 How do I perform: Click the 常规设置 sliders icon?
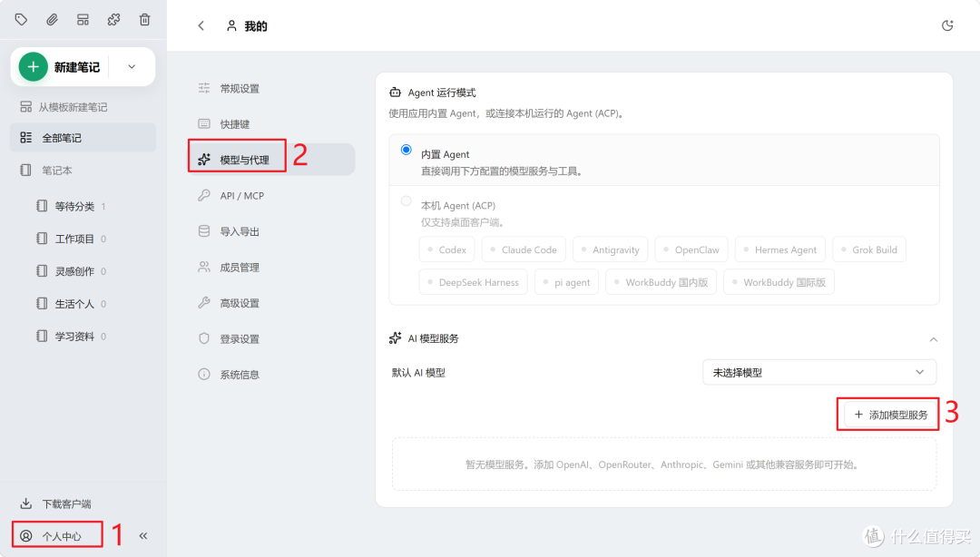pyautogui.click(x=204, y=88)
